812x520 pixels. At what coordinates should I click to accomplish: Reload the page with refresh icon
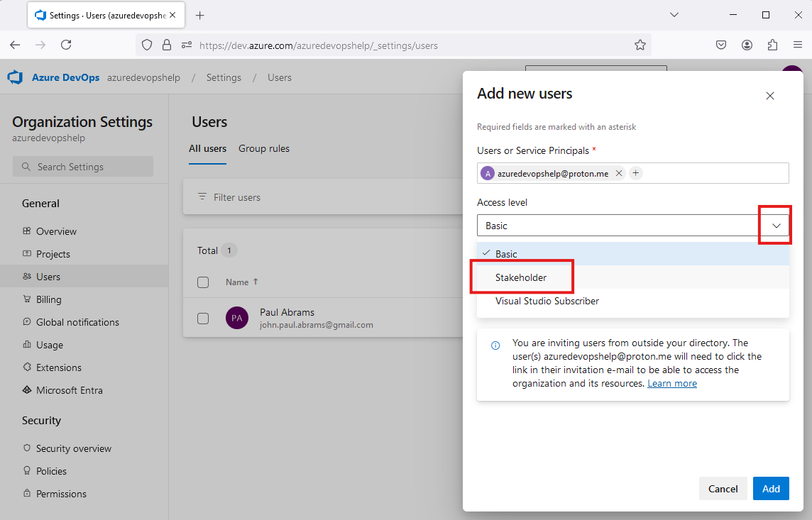(x=66, y=45)
